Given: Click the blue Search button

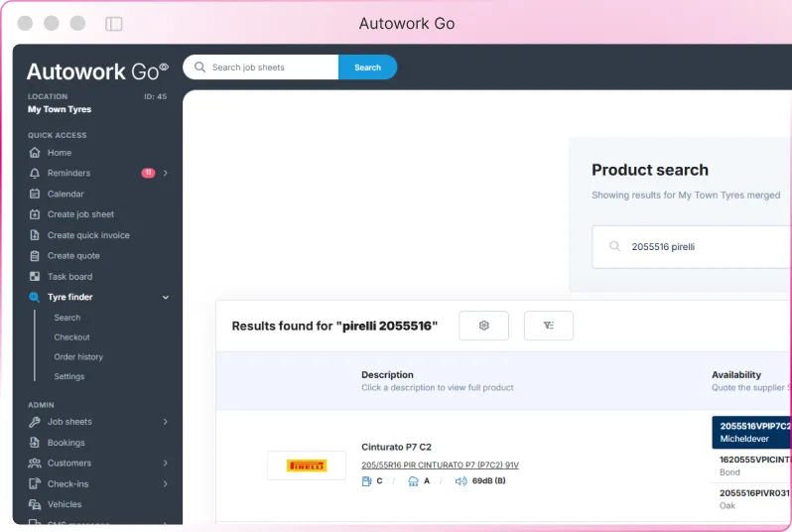Looking at the screenshot, I should click(x=367, y=67).
